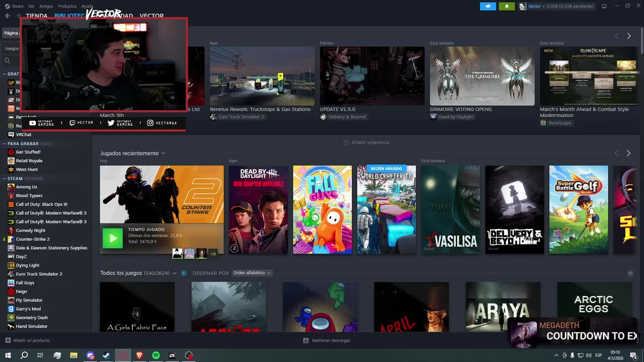Image resolution: width=644 pixels, height=362 pixels.
Task: Open the Super Battle Golf cover
Action: 579,210
